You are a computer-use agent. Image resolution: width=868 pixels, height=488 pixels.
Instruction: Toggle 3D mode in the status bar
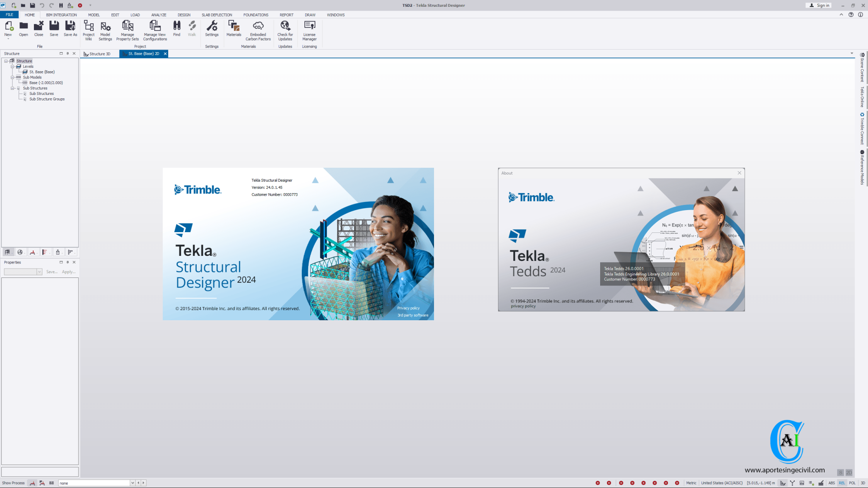point(863,482)
